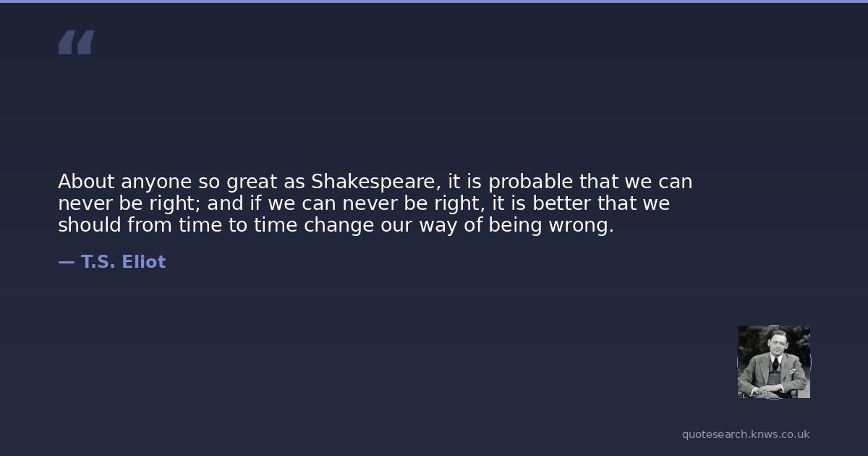Select the quote line starting "never be right"
This screenshot has width=868, height=456.
pyautogui.click(x=363, y=203)
